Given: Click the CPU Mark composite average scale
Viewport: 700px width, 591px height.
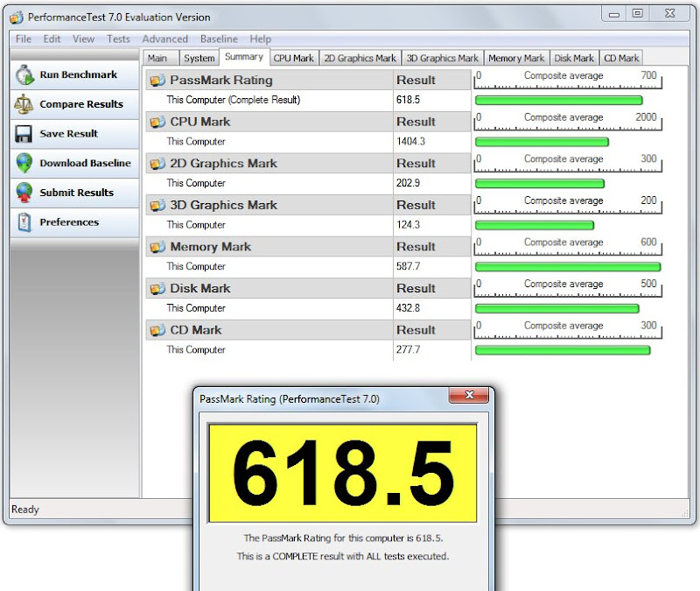Looking at the screenshot, I should pyautogui.click(x=567, y=122).
